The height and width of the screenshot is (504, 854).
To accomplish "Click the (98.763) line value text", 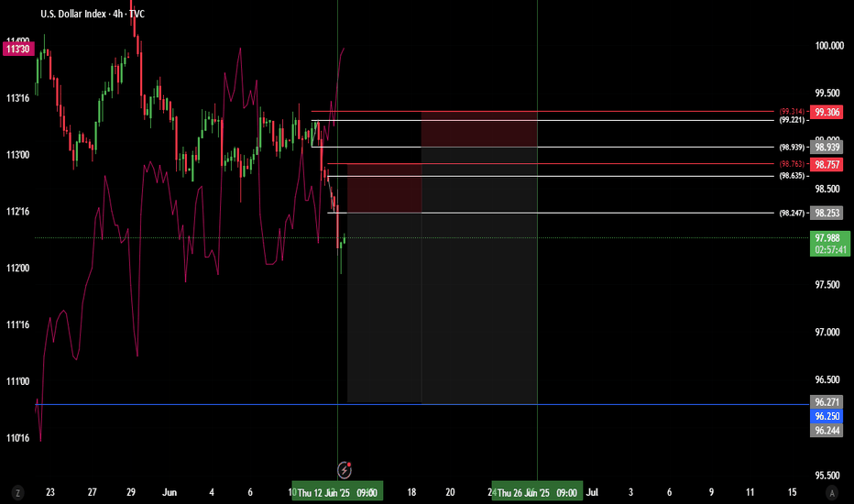I will pyautogui.click(x=792, y=163).
